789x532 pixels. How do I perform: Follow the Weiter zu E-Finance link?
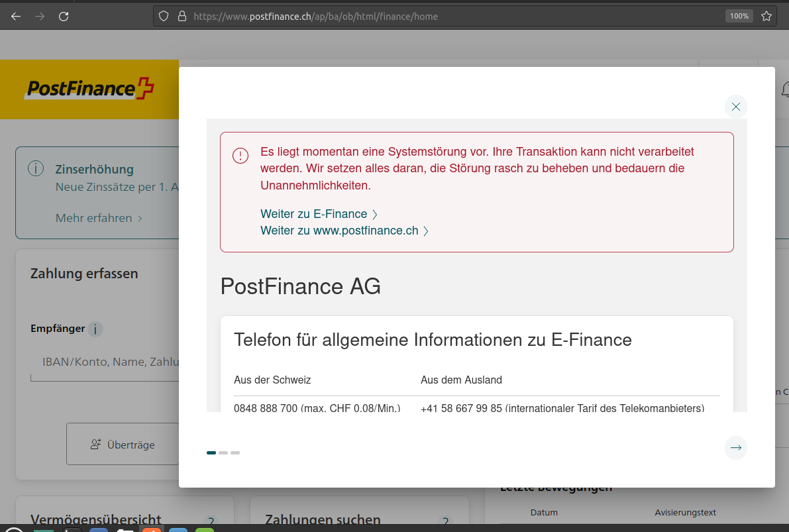[x=319, y=214]
